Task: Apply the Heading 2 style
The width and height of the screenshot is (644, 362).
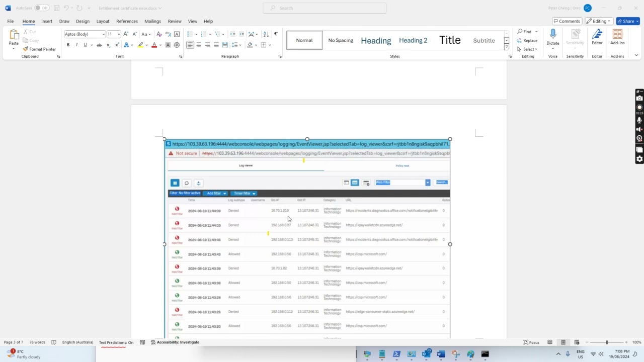Action: click(x=413, y=40)
